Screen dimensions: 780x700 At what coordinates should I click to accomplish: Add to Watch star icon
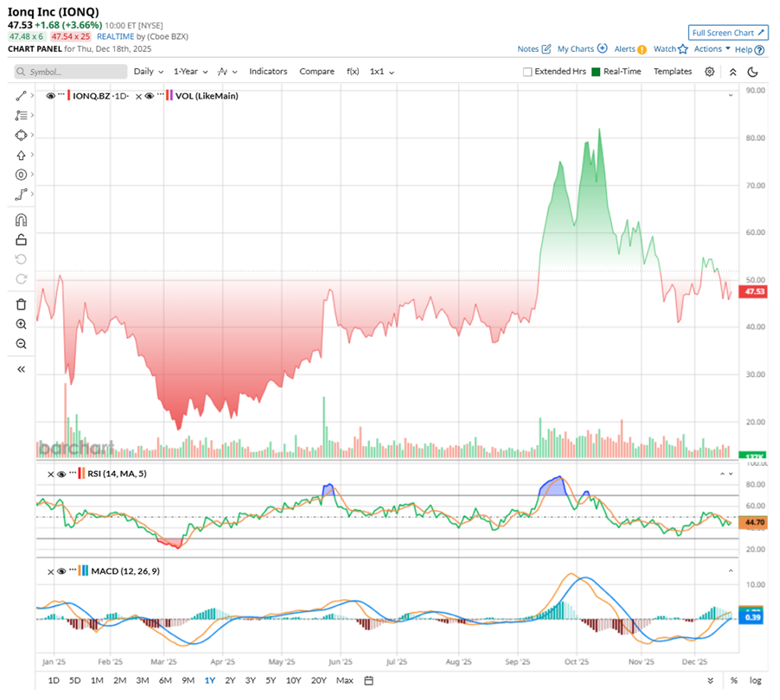[682, 48]
